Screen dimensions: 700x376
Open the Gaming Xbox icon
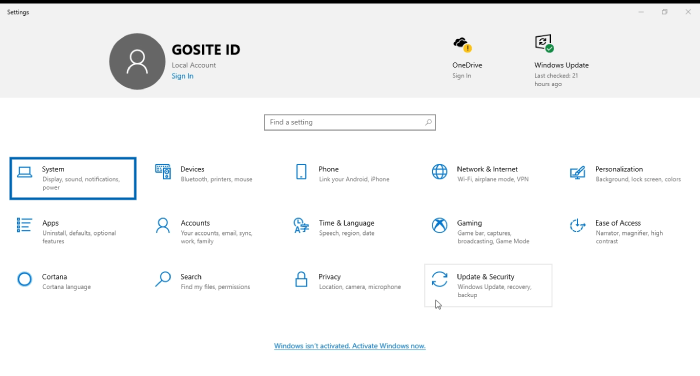click(439, 226)
